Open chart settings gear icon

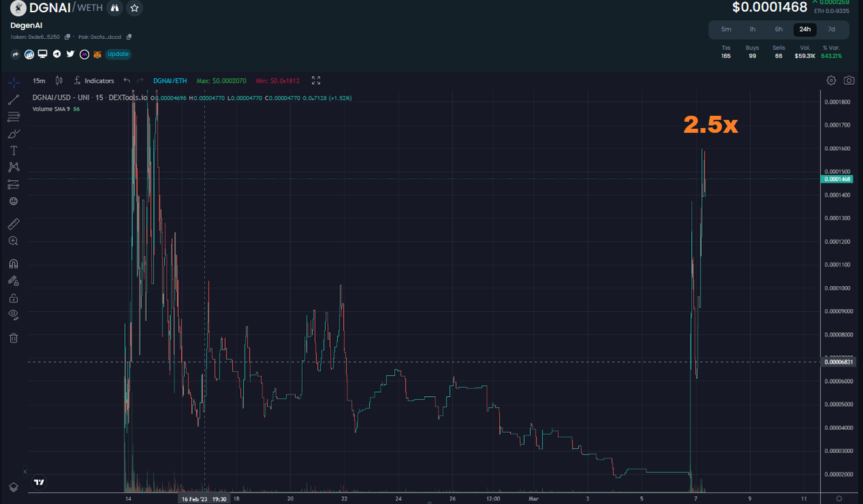point(831,81)
